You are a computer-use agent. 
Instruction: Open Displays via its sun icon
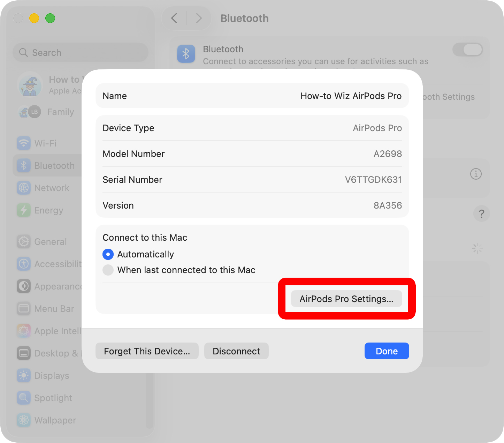pos(24,375)
